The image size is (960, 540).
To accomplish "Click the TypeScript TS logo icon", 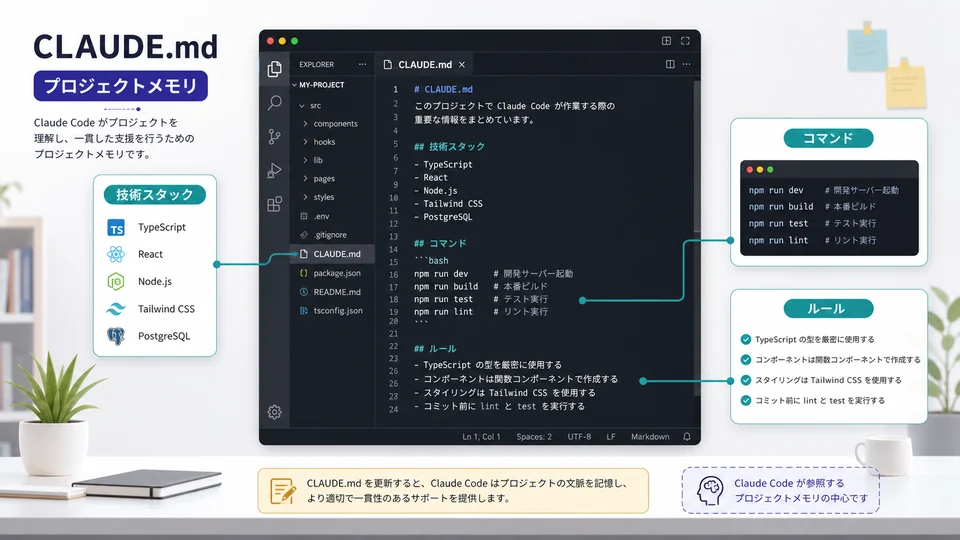I will coord(116,228).
